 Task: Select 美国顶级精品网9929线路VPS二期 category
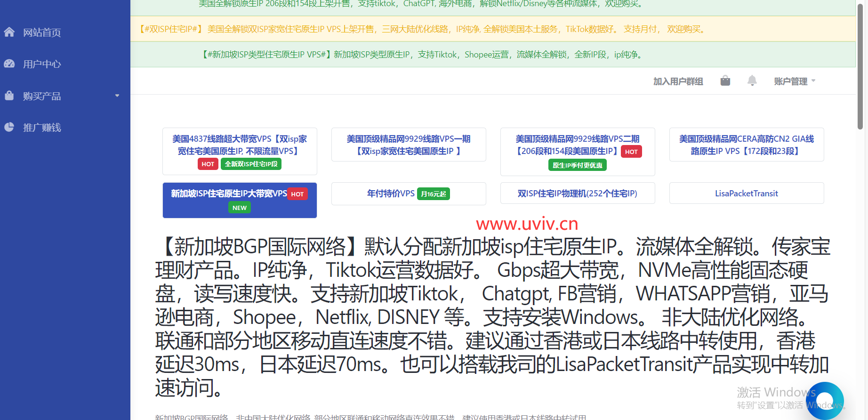[578, 145]
